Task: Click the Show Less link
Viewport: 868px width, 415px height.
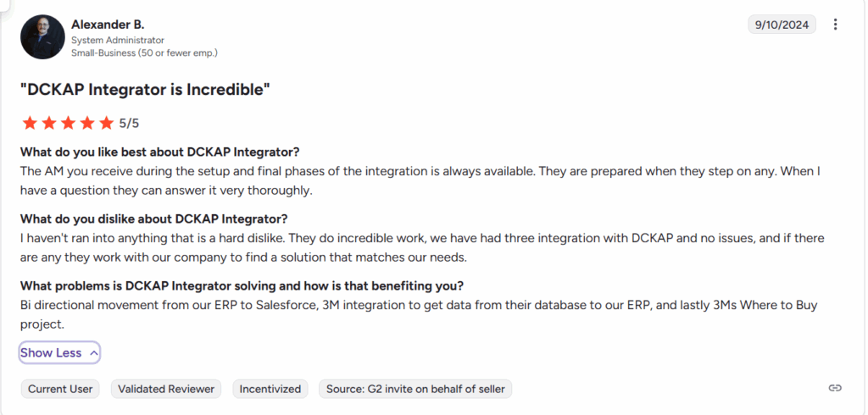Action: (51, 353)
